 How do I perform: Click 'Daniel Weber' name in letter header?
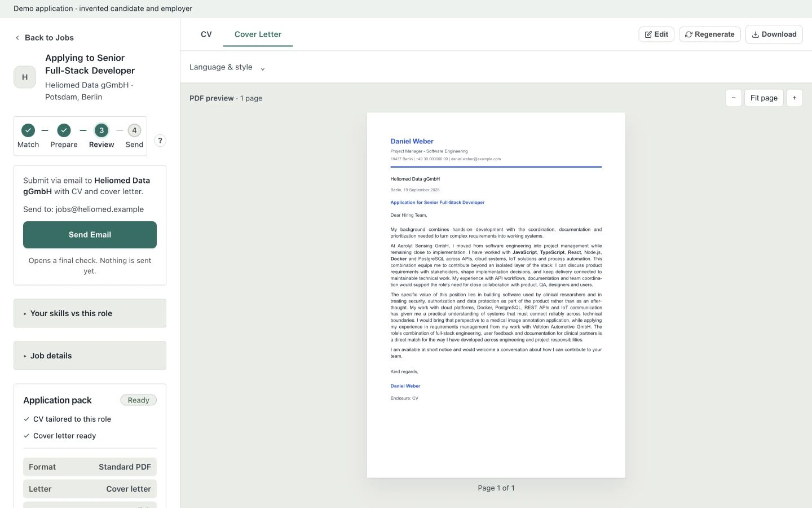(412, 141)
